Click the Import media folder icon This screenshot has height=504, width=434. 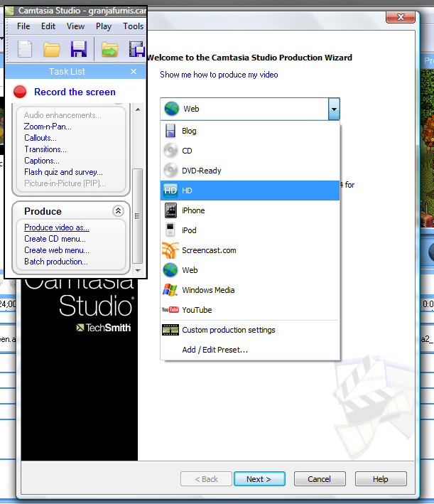point(109,49)
